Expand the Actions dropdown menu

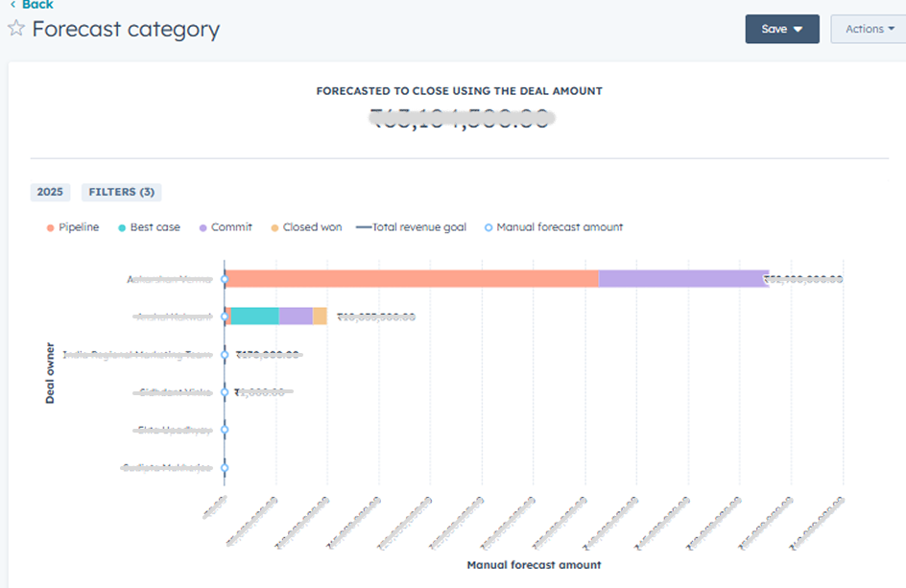[x=869, y=29]
